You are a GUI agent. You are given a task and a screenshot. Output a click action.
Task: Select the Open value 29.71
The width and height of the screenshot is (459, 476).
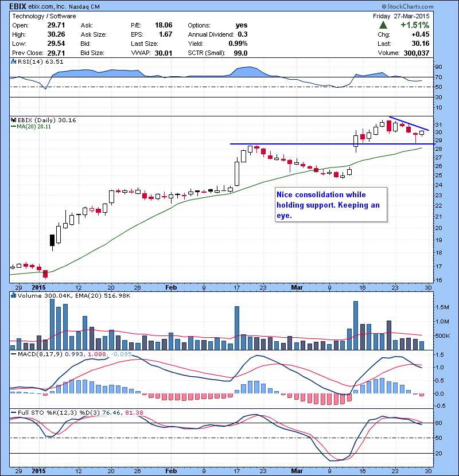tap(56, 25)
